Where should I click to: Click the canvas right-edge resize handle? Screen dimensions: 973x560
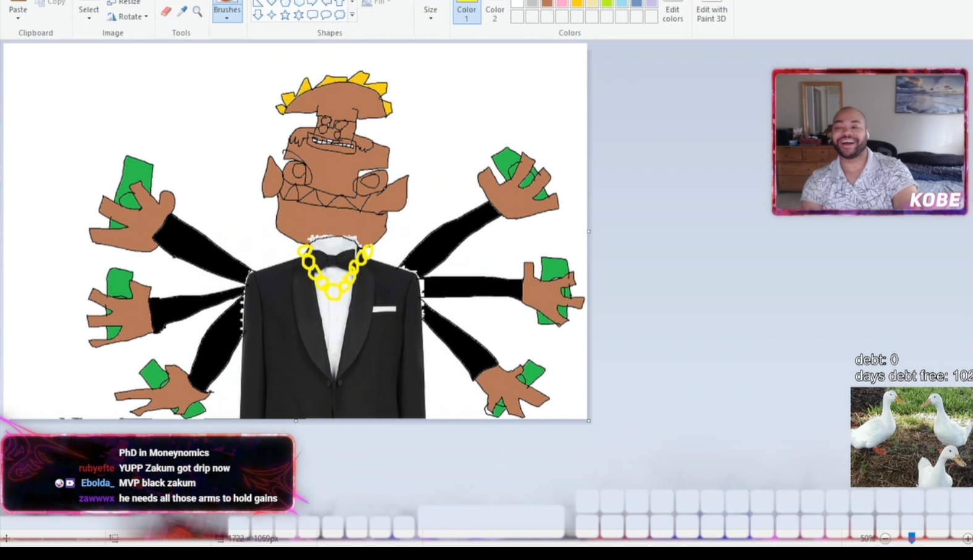click(x=589, y=232)
